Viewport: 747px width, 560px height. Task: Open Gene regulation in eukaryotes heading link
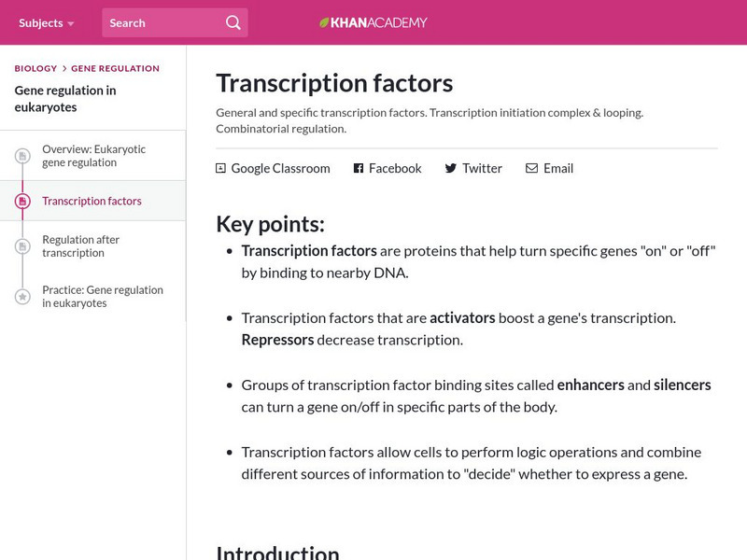(x=65, y=98)
